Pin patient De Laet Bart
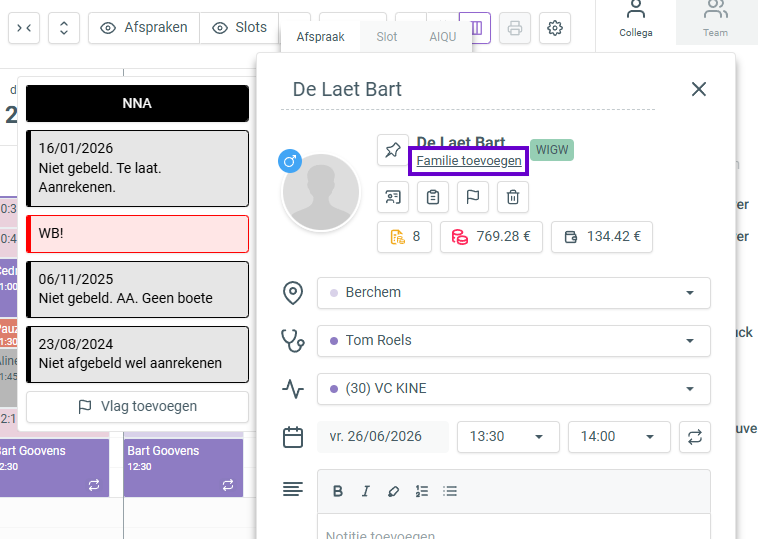 [x=393, y=150]
